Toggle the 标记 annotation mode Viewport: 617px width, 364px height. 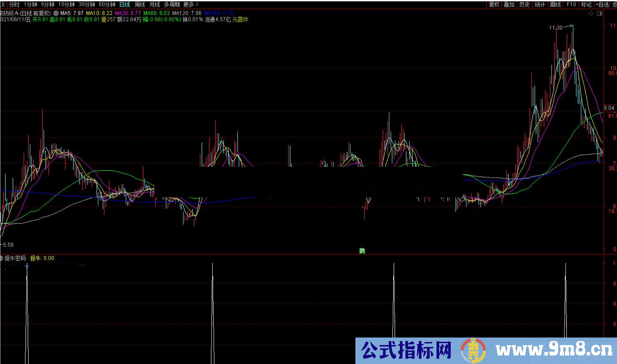(587, 5)
